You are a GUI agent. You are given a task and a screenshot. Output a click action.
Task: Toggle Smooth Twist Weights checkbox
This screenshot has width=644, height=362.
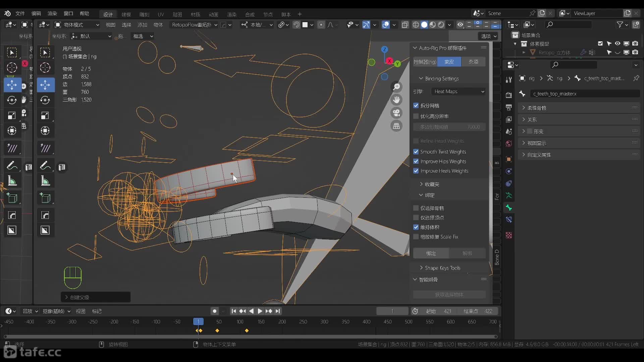click(x=416, y=152)
